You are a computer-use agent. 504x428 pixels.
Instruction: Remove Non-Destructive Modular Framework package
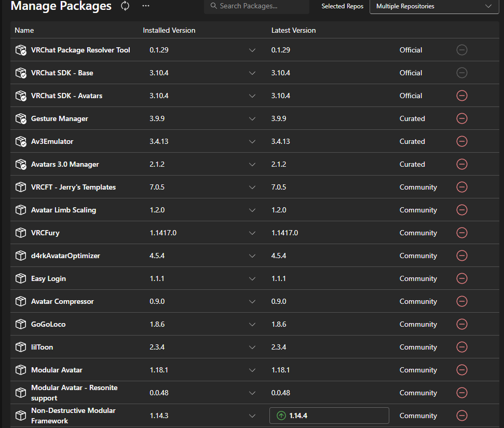462,415
